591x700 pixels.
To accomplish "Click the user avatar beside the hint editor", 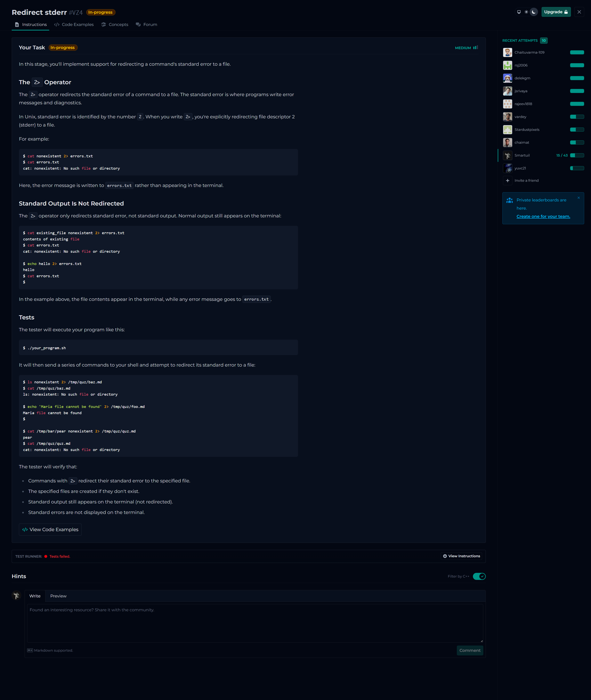I will point(16,595).
